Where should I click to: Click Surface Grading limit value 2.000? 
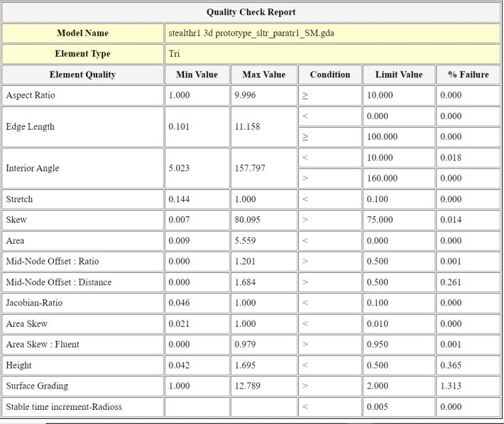point(378,386)
